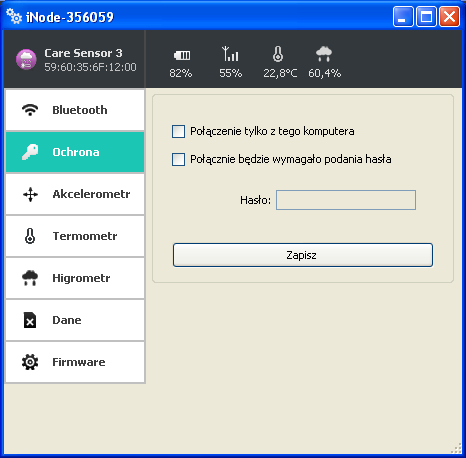Click the window resize grip corner
The width and height of the screenshot is (466, 458).
click(x=456, y=448)
